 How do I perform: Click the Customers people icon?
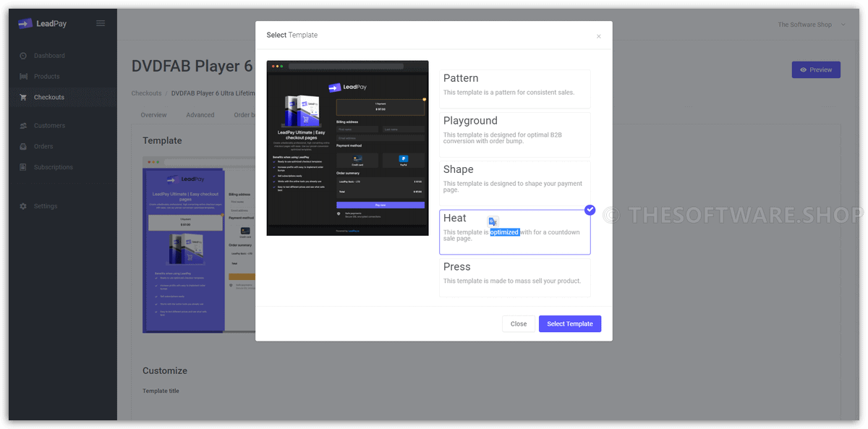coord(23,126)
